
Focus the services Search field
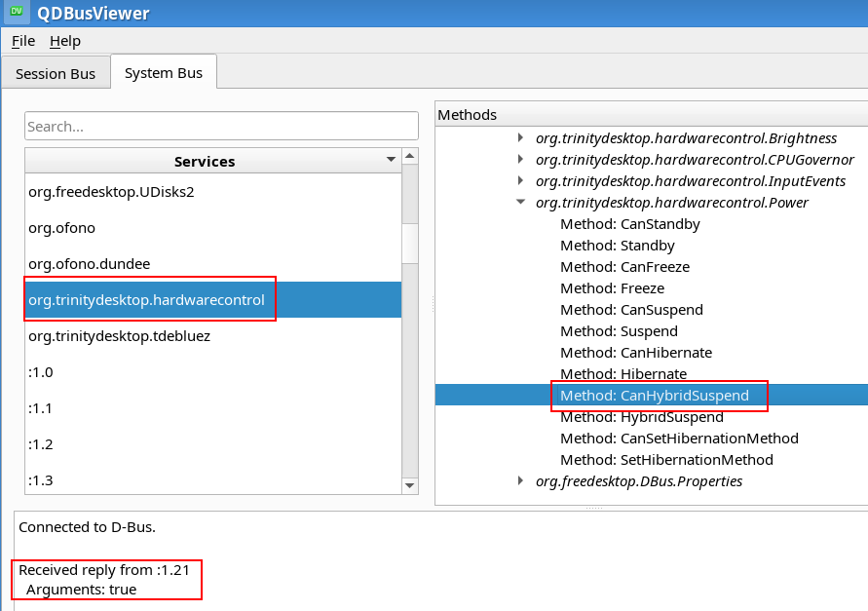point(221,127)
